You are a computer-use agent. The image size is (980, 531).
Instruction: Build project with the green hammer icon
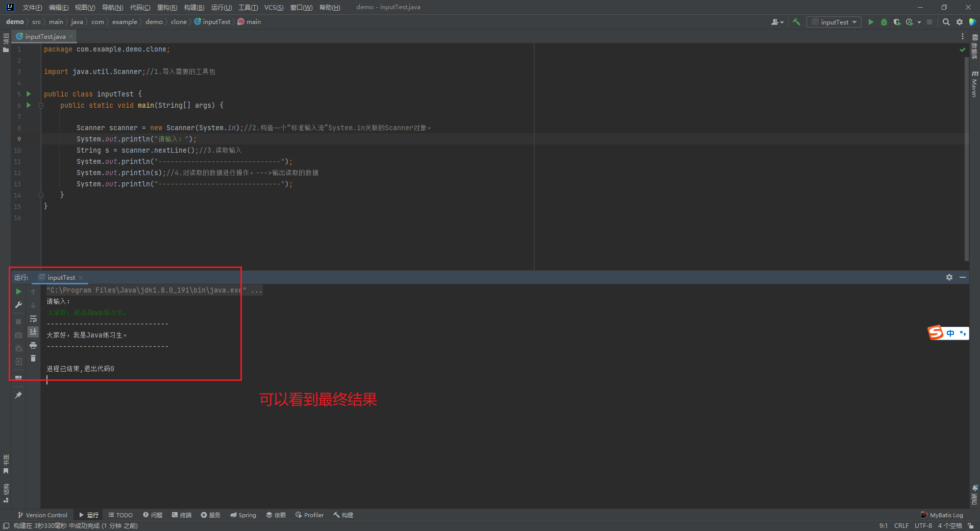click(x=796, y=22)
